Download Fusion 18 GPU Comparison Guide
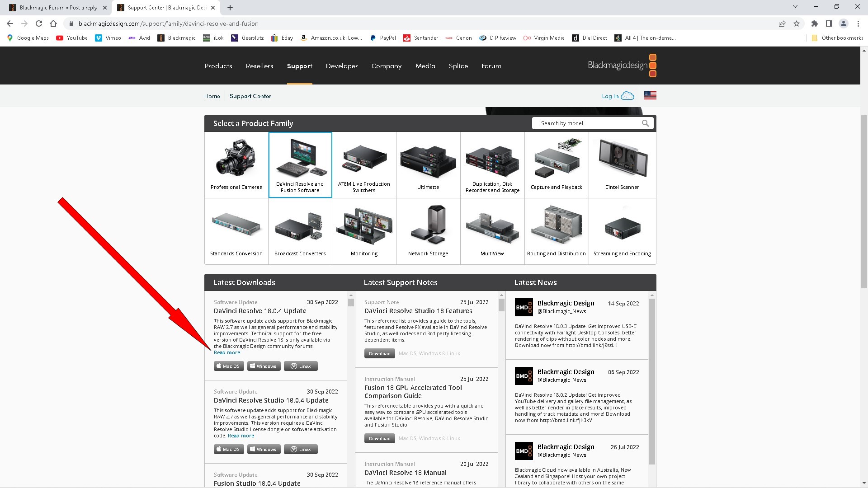The height and width of the screenshot is (488, 868). click(x=380, y=438)
